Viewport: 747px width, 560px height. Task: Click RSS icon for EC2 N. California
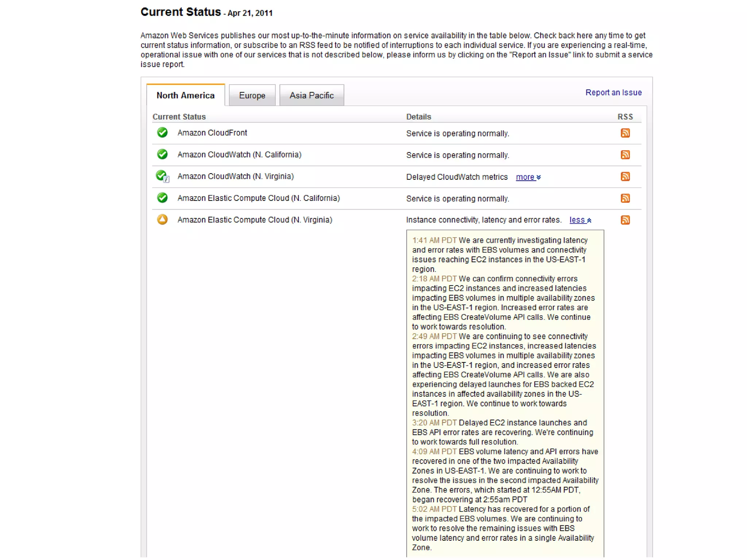point(625,198)
